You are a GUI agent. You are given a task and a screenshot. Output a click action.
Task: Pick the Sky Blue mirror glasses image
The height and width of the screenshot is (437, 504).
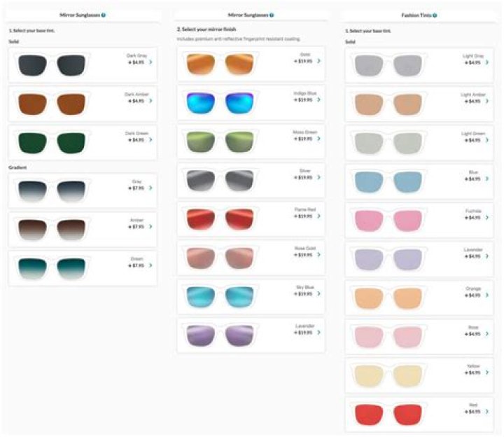(x=220, y=296)
